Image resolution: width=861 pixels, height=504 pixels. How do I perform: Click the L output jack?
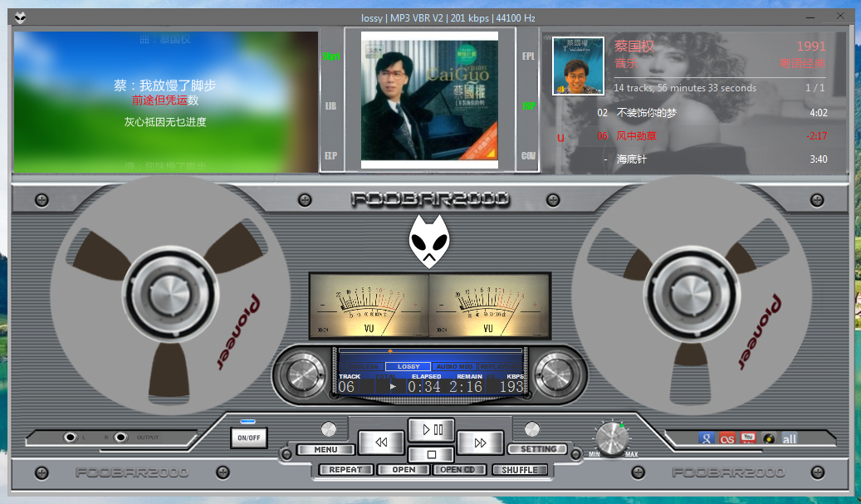[71, 437]
